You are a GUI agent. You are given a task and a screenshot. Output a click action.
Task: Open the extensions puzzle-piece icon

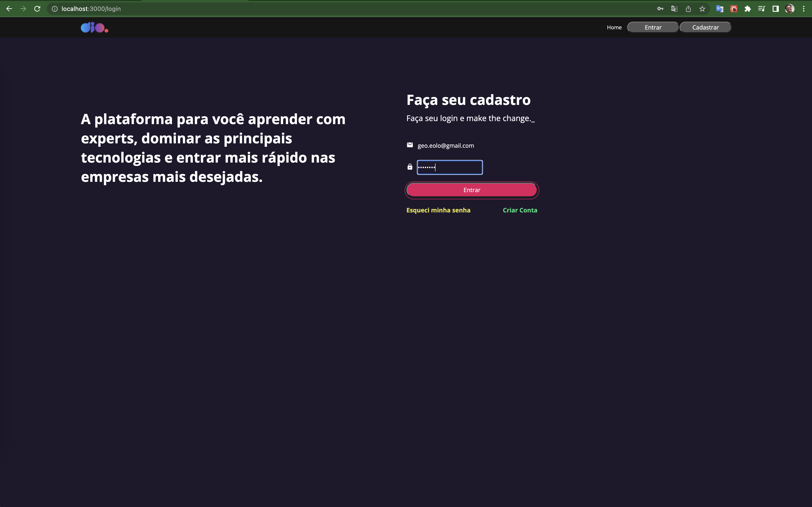click(747, 9)
